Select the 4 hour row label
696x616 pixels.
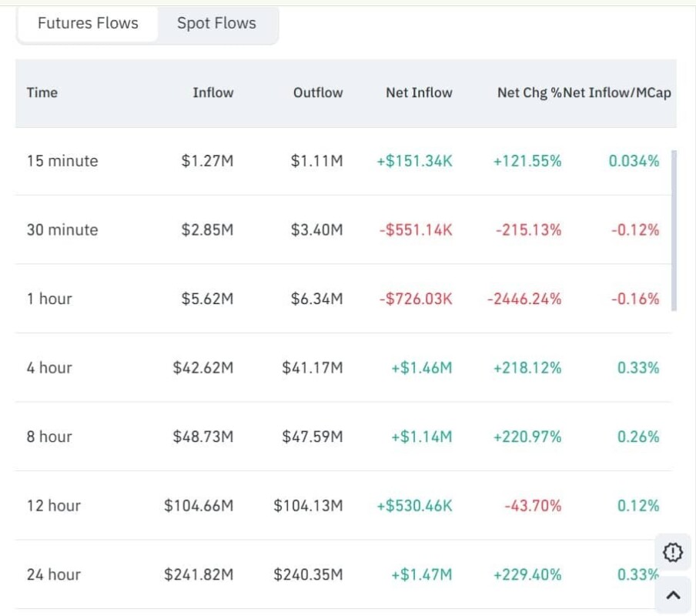(49, 367)
